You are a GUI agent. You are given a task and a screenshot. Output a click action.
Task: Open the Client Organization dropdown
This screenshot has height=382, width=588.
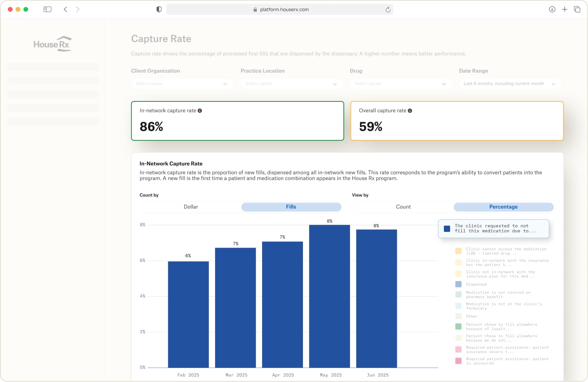click(182, 83)
